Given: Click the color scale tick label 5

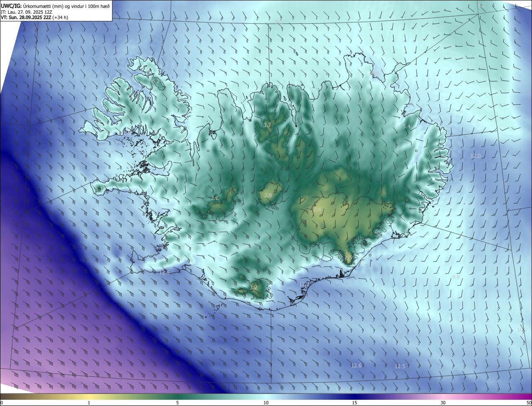Looking at the screenshot, I should tap(177, 403).
